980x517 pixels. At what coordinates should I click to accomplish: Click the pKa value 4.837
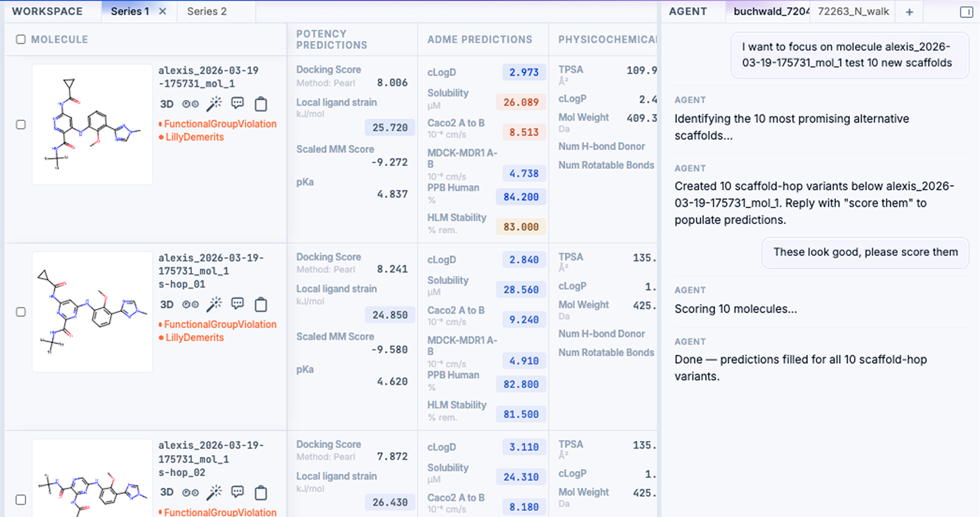tap(392, 194)
